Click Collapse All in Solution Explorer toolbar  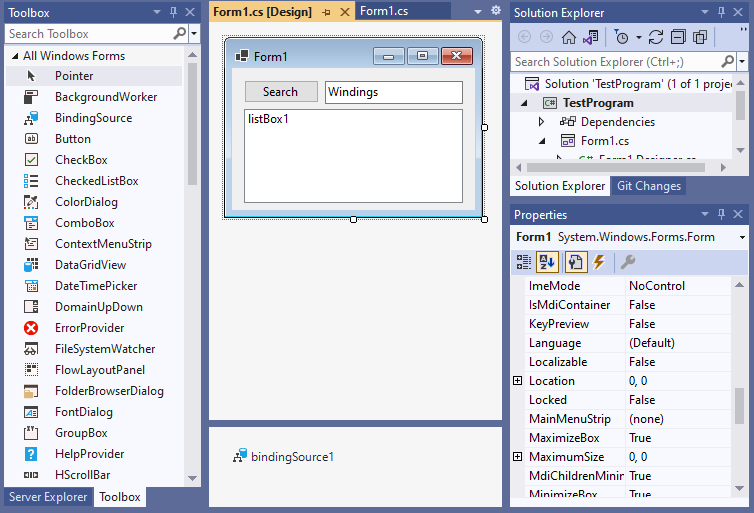click(678, 37)
